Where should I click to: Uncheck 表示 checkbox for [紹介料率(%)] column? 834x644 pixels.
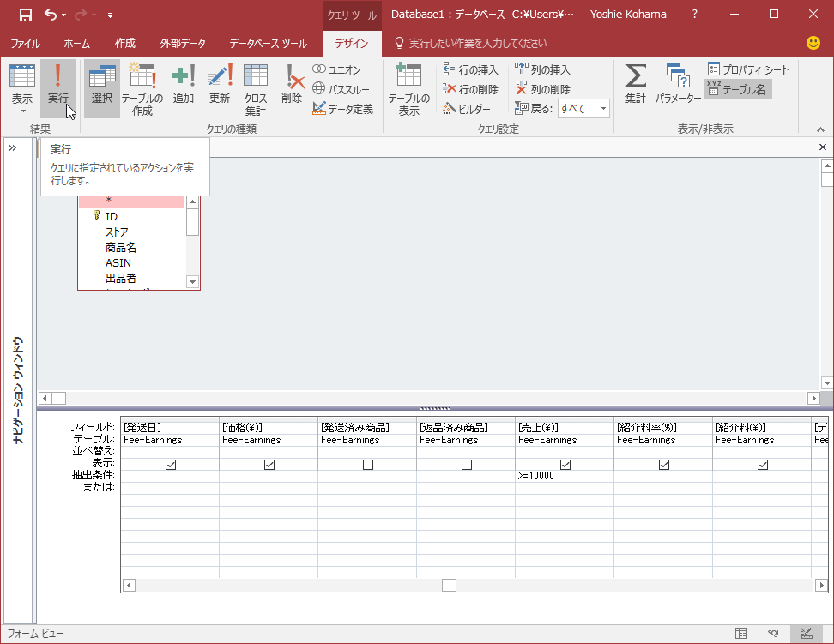point(664,465)
